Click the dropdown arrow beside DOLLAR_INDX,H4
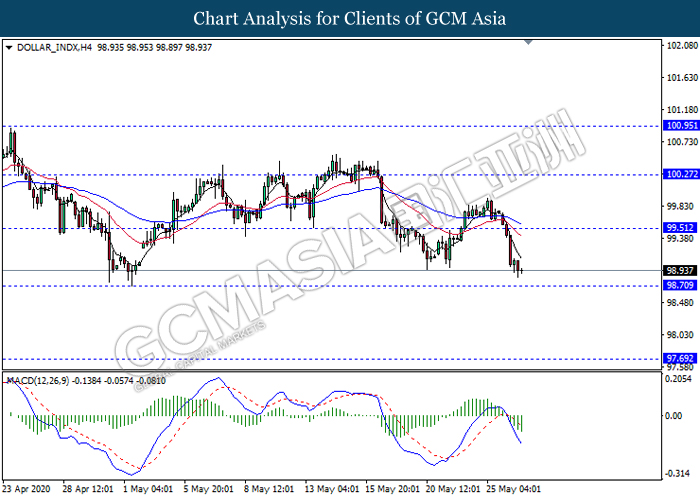 coord(9,48)
